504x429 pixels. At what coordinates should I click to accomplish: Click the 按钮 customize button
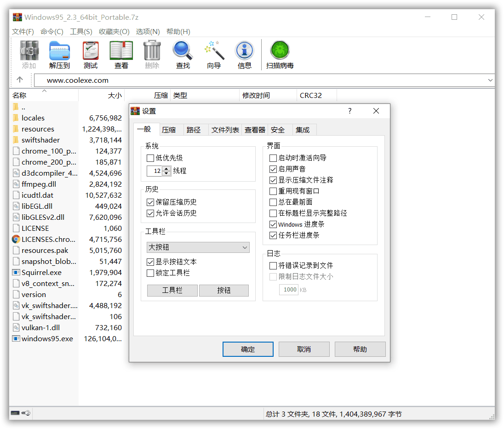(x=224, y=290)
